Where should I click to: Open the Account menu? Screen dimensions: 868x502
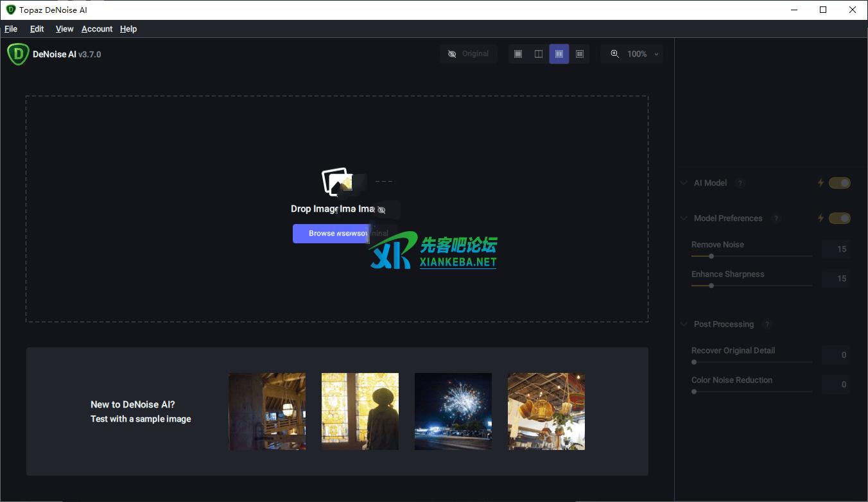click(97, 29)
